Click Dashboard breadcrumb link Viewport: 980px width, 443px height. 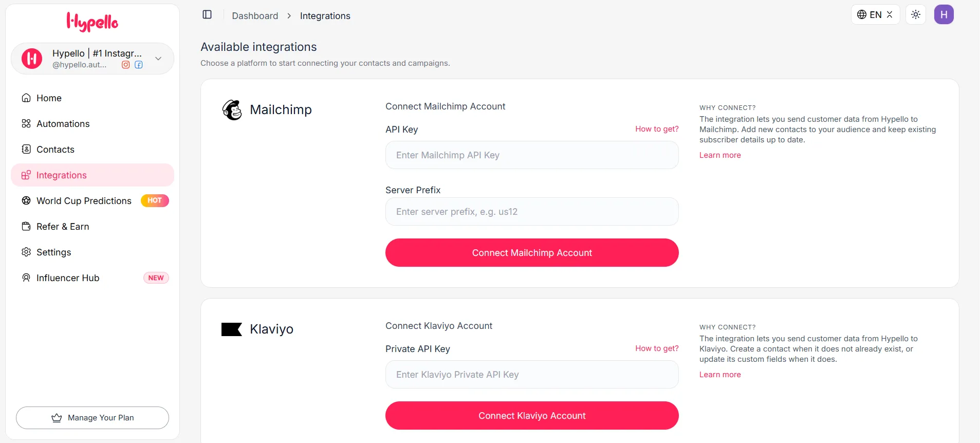[x=255, y=16]
